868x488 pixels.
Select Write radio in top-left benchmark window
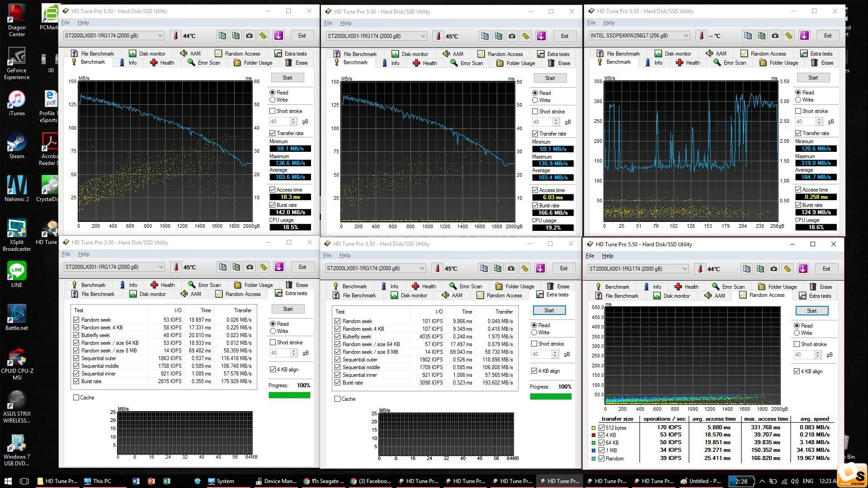click(x=273, y=100)
